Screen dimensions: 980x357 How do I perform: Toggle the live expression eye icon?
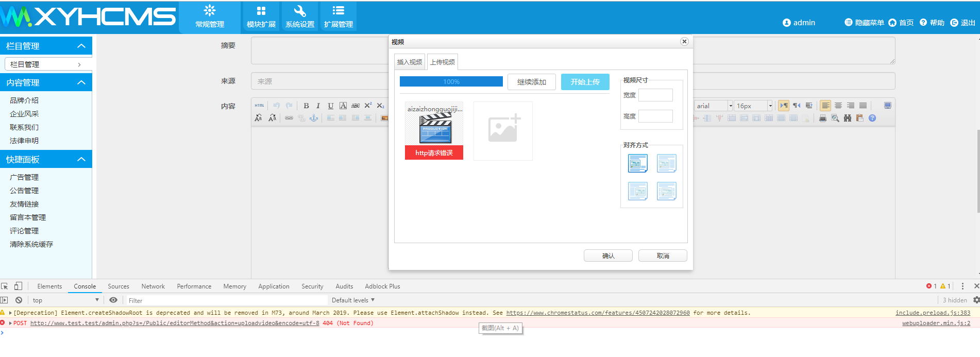click(x=113, y=300)
